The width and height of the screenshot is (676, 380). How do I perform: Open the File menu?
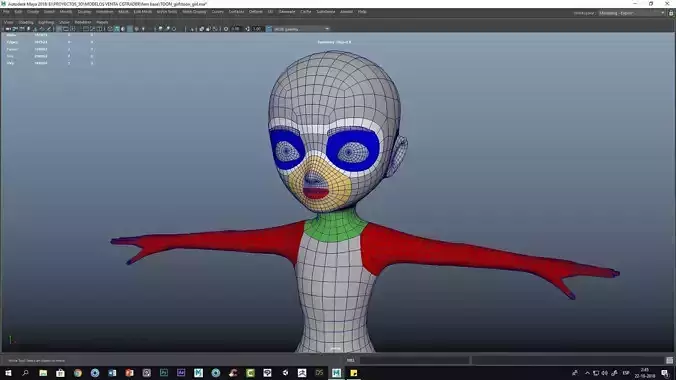(x=6, y=12)
